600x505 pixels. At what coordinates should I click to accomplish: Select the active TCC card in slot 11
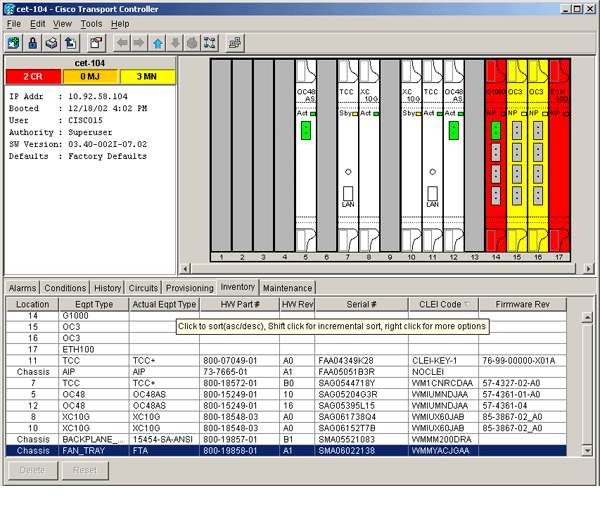coord(432,155)
